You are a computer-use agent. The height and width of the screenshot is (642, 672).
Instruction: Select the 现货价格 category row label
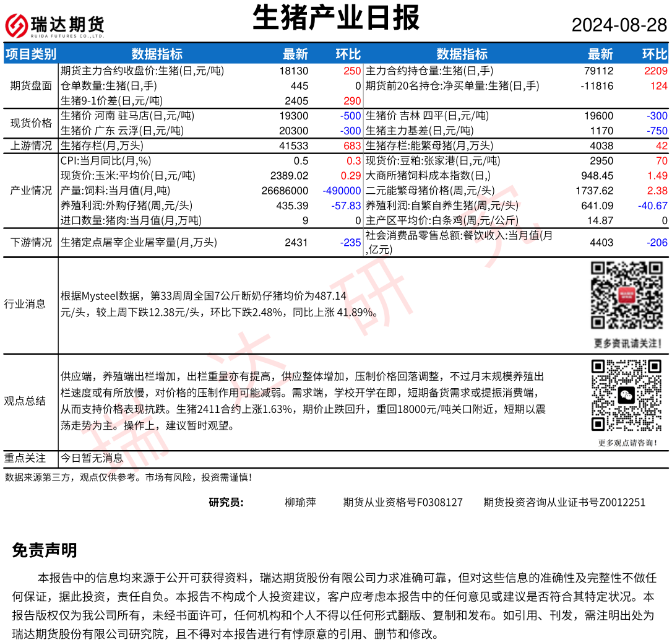tap(31, 123)
